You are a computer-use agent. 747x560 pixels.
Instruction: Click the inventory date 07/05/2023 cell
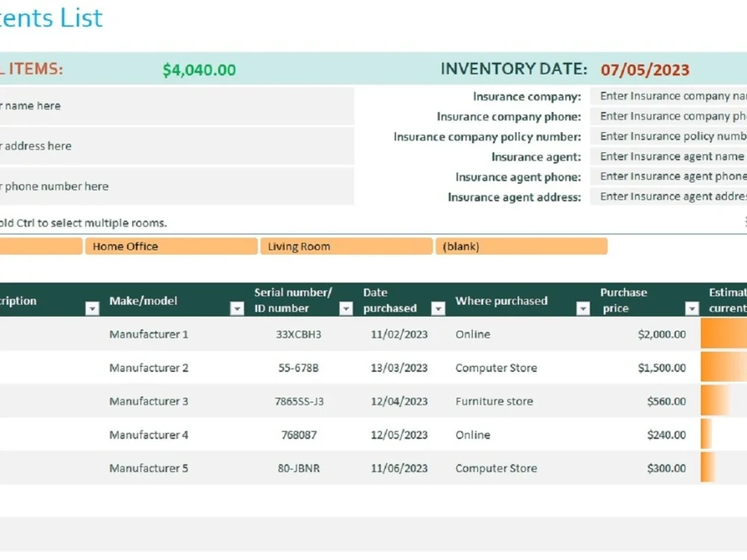pyautogui.click(x=644, y=69)
